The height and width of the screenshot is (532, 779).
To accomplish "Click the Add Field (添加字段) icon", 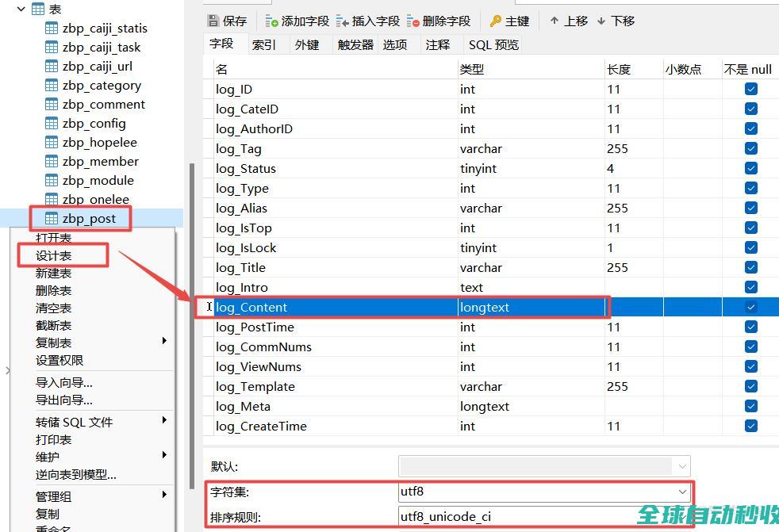I will point(271,21).
